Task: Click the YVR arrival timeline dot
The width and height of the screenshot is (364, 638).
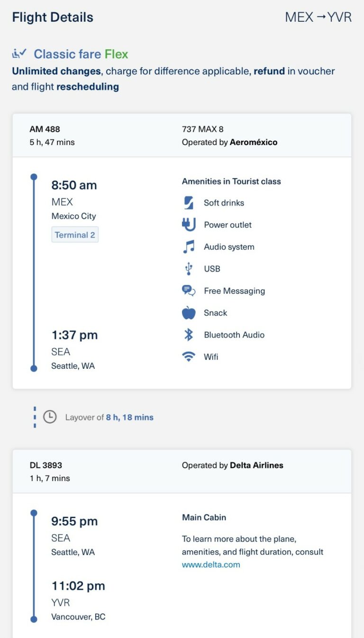Action: (x=34, y=618)
